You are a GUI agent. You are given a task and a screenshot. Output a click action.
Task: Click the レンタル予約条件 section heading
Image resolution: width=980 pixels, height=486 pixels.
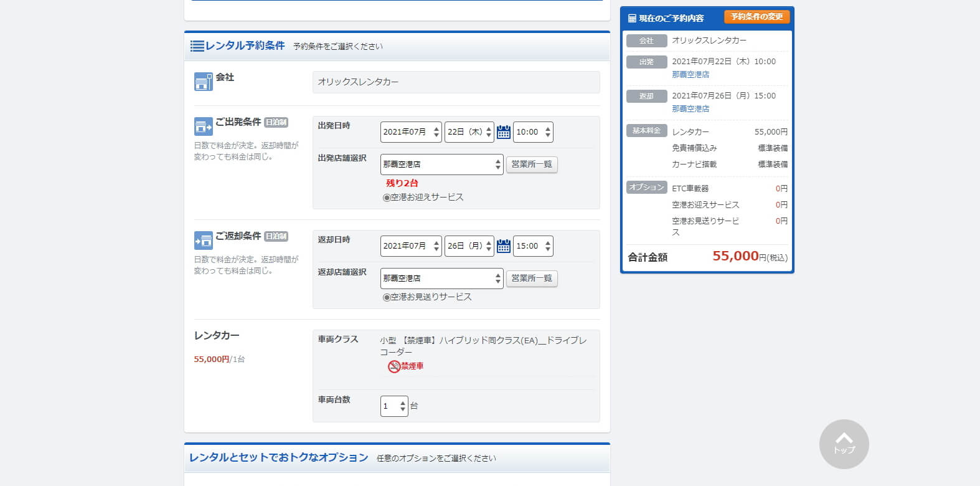245,46
